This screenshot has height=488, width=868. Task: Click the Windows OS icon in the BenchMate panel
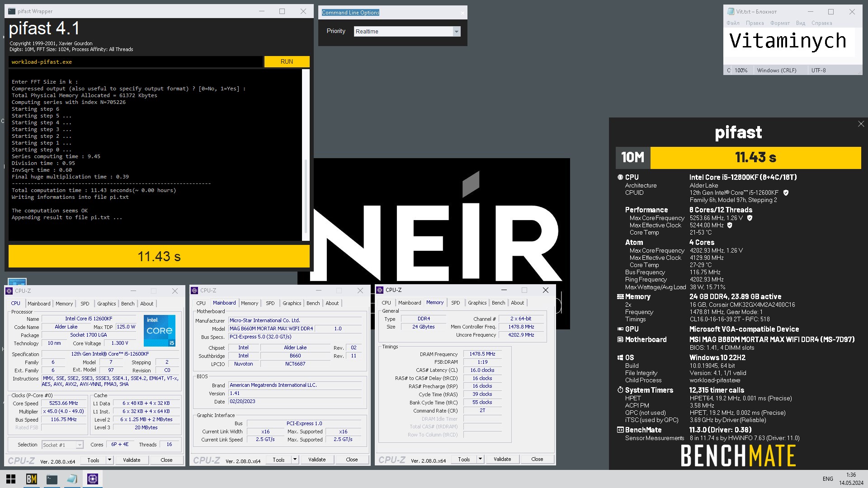pos(620,357)
